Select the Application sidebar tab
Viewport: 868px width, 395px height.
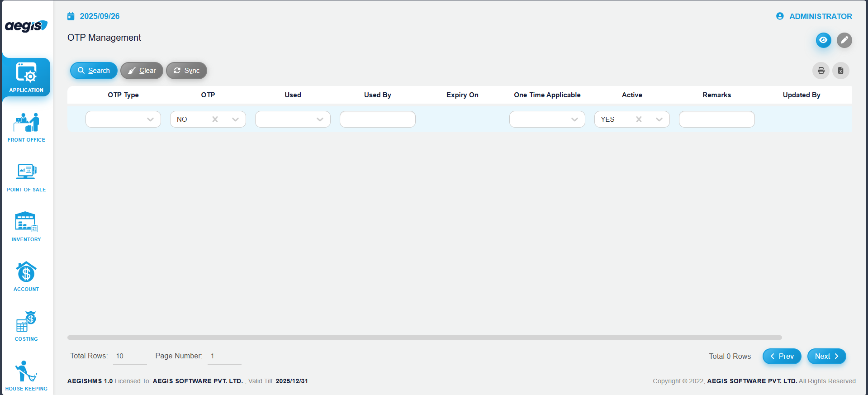click(x=26, y=77)
